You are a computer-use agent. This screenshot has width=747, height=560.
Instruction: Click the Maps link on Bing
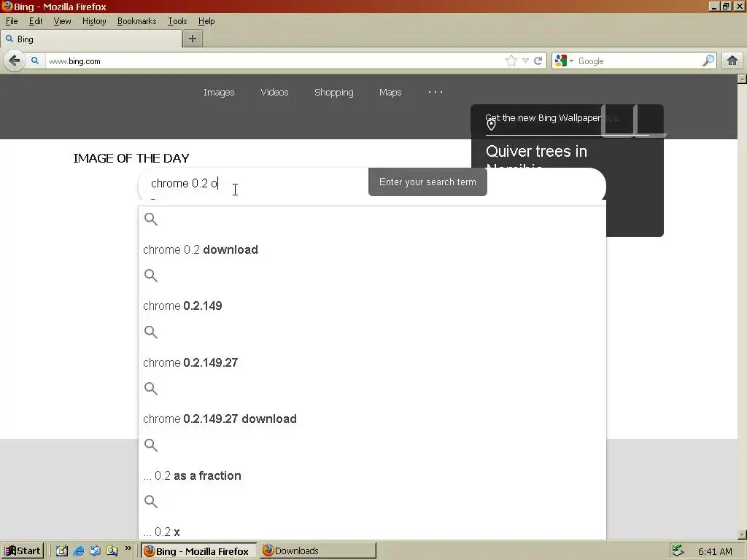pos(390,93)
